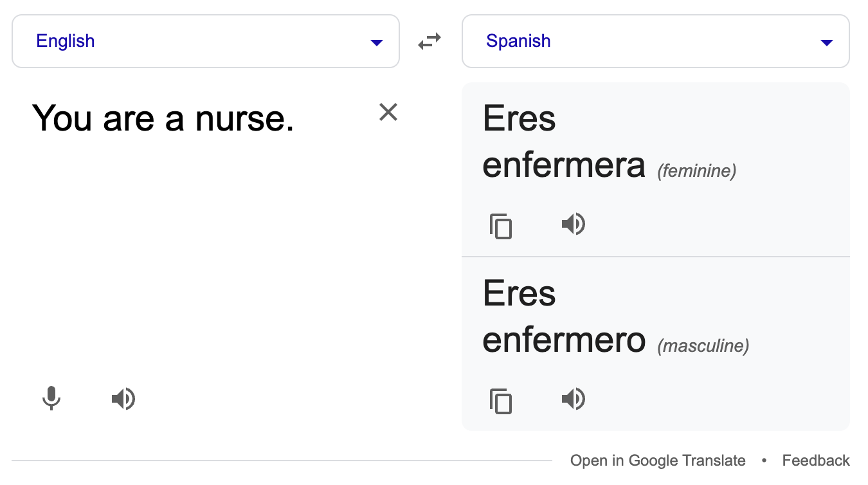
Task: Select the Spanish label in the language bar
Action: pyautogui.click(x=519, y=41)
